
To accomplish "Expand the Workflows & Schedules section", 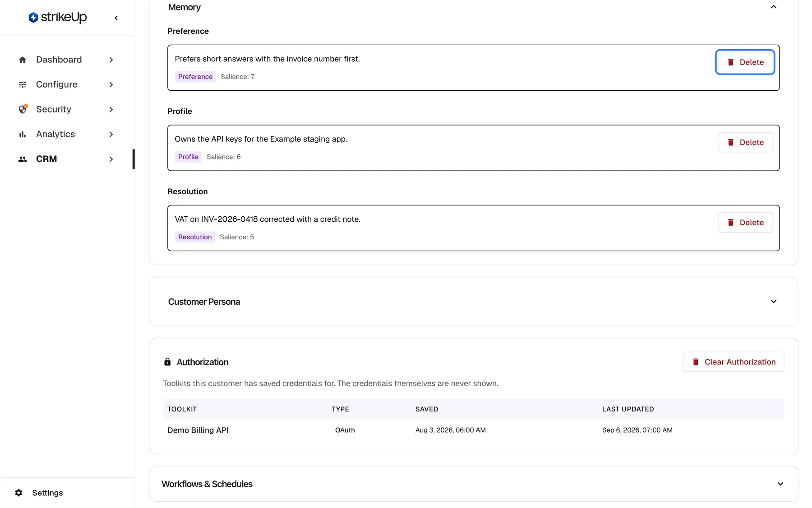I will click(x=474, y=484).
